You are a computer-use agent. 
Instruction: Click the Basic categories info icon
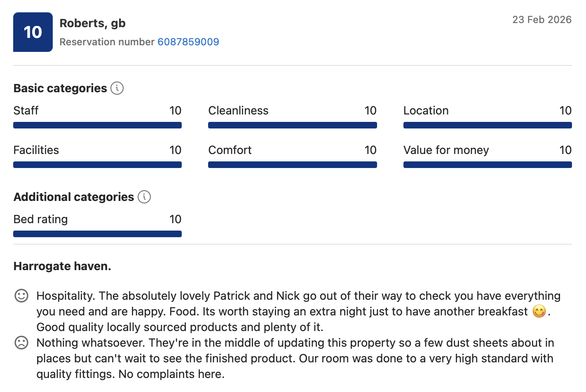coord(117,88)
